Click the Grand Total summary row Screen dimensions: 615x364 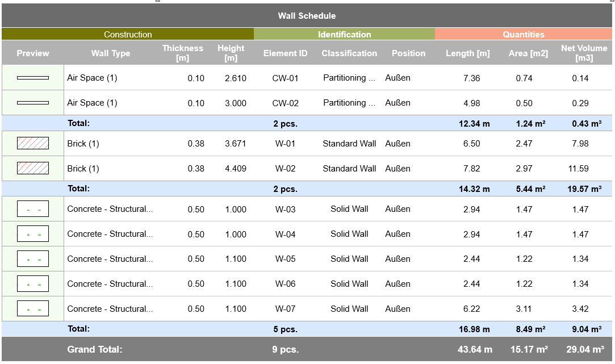tap(307, 349)
